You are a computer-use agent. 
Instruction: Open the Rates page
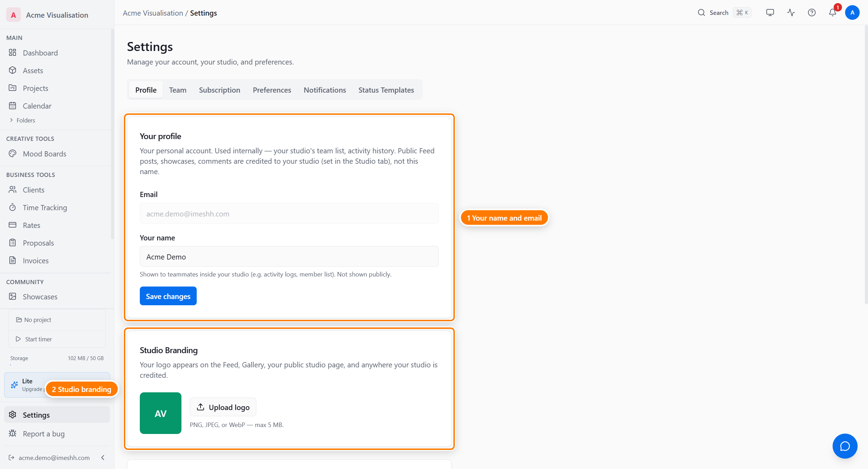pos(57,225)
